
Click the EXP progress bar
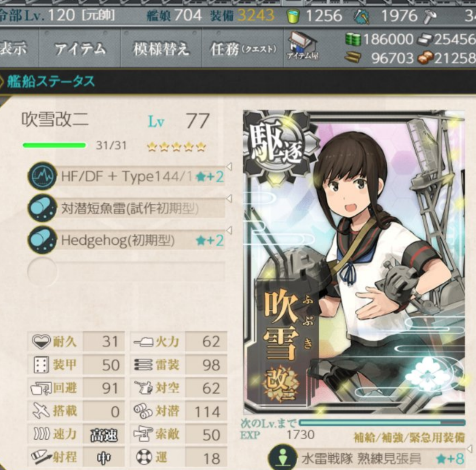[x=382, y=423]
